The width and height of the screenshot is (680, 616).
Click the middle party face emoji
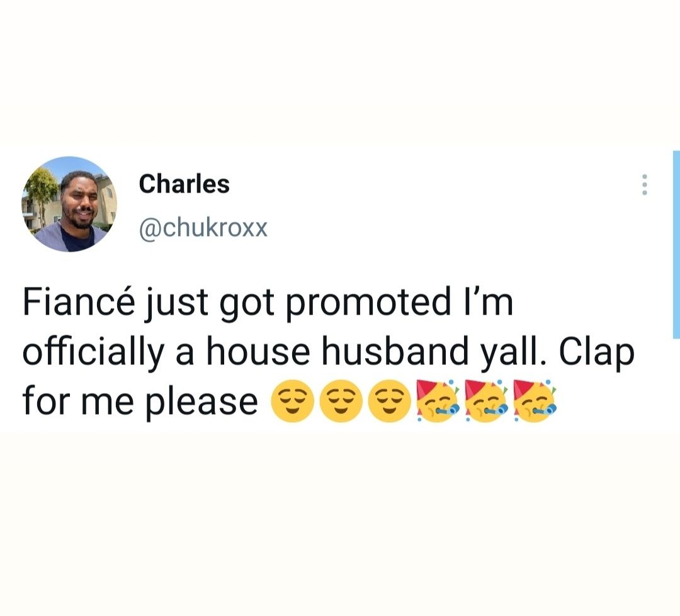(x=486, y=403)
